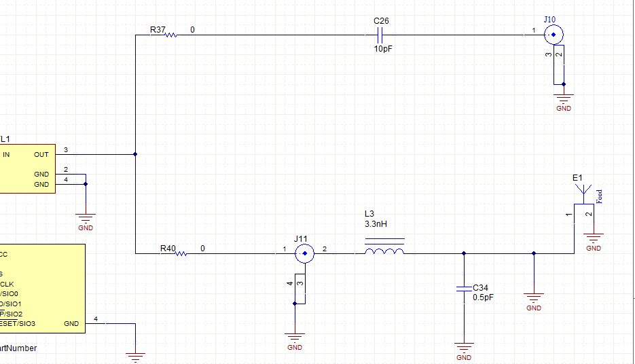The width and height of the screenshot is (635, 364).
Task: Select GND symbol below J10
Action: (x=563, y=100)
